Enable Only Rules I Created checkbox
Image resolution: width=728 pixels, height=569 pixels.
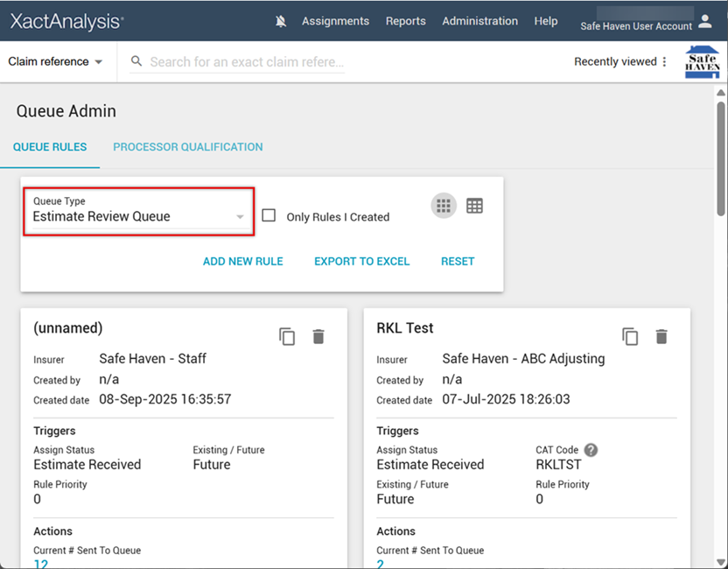pos(269,215)
